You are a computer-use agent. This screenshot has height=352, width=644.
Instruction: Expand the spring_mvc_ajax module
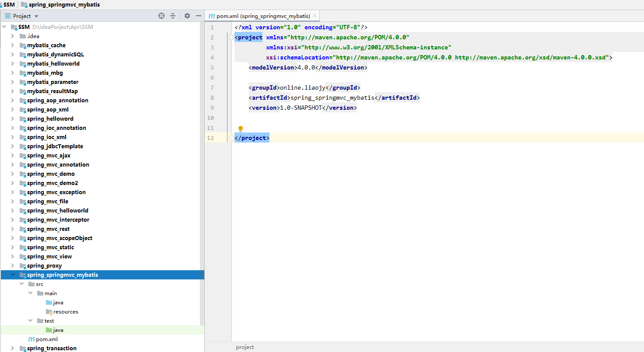coord(13,156)
